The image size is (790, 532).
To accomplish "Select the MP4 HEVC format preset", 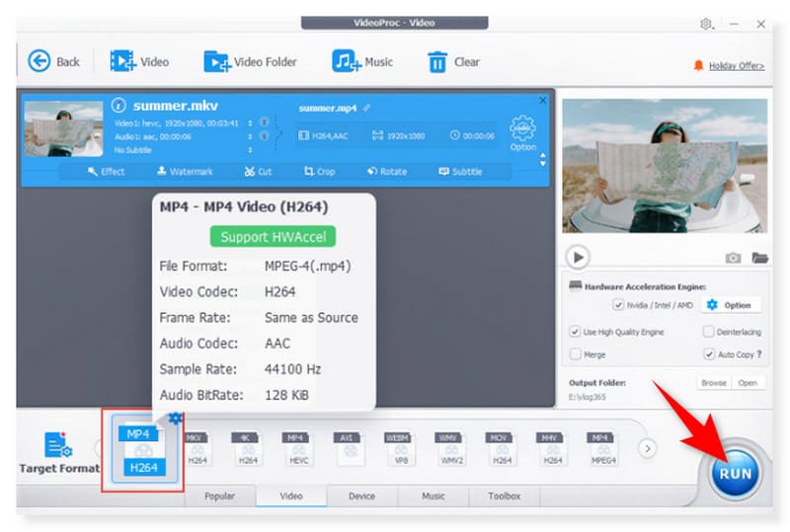I will pyautogui.click(x=298, y=448).
